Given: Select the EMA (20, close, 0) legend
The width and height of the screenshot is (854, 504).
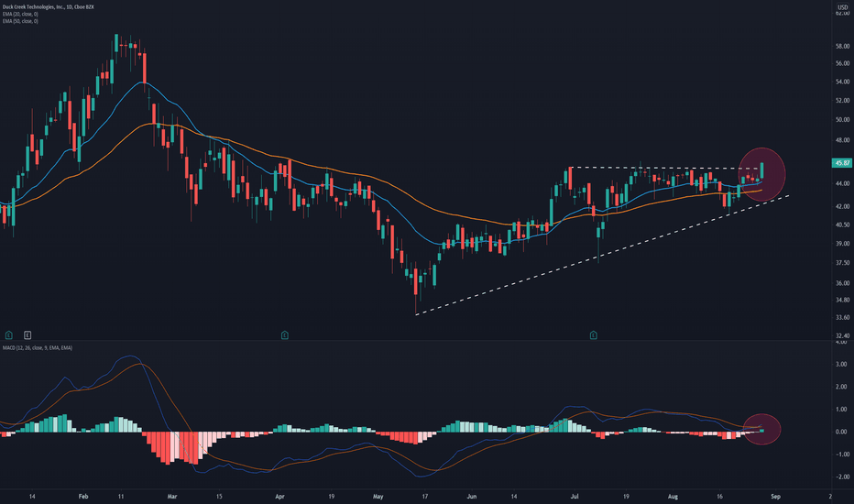Looking at the screenshot, I should [x=20, y=14].
